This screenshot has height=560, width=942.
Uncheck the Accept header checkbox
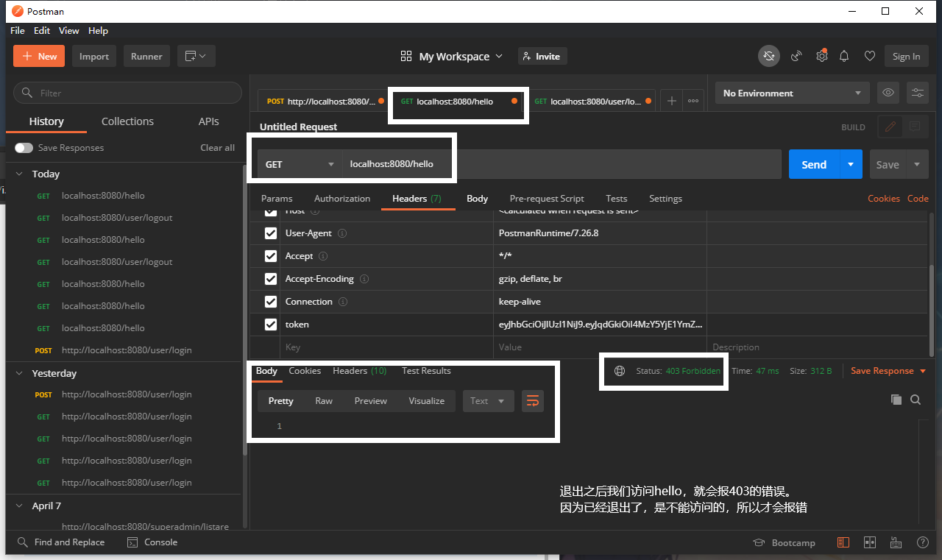(x=271, y=256)
